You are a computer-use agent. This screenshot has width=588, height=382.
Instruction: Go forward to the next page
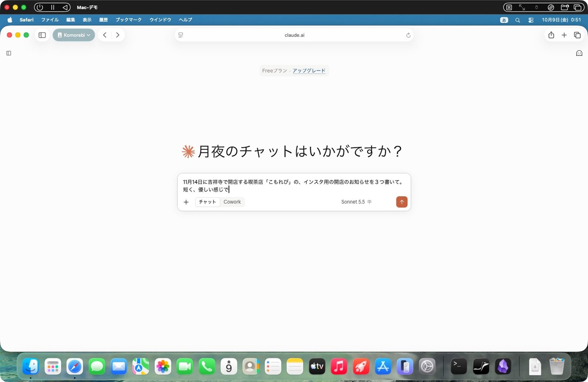point(118,35)
